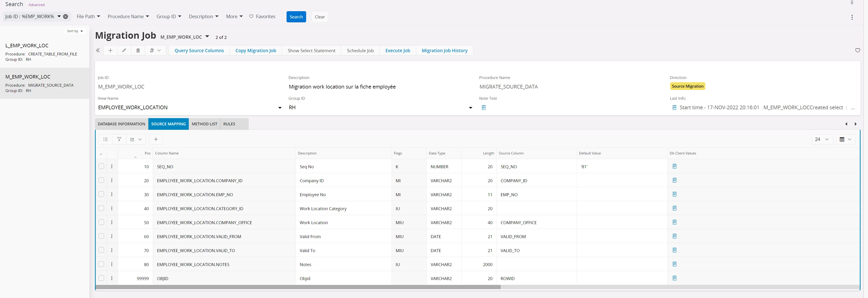Check the COMPANY_OFFICE row checkbox
The image size is (868, 298).
pos(101,222)
